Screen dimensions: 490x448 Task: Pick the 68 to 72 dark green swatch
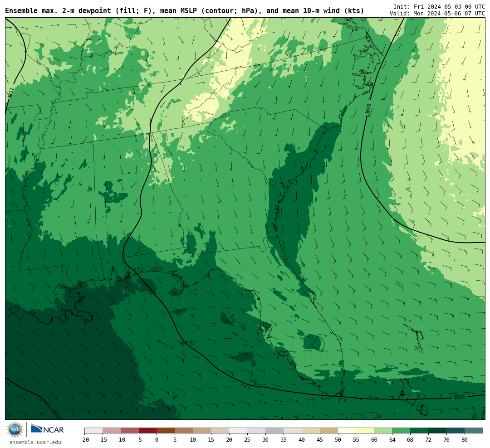tap(420, 431)
